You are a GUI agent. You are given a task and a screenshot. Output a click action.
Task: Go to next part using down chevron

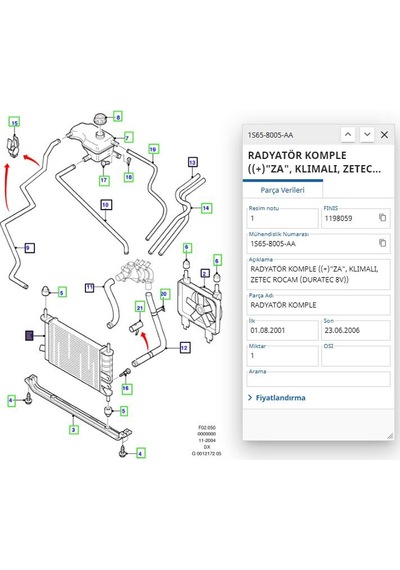(367, 135)
